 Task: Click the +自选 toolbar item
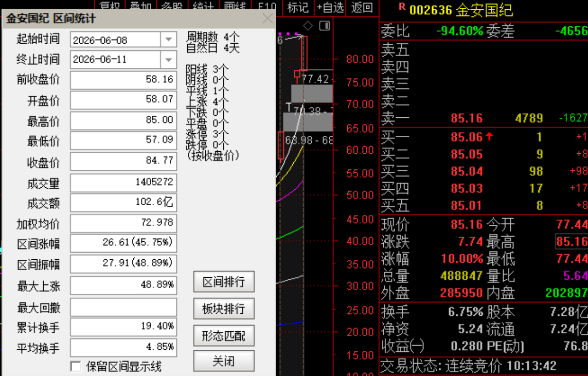click(x=330, y=7)
